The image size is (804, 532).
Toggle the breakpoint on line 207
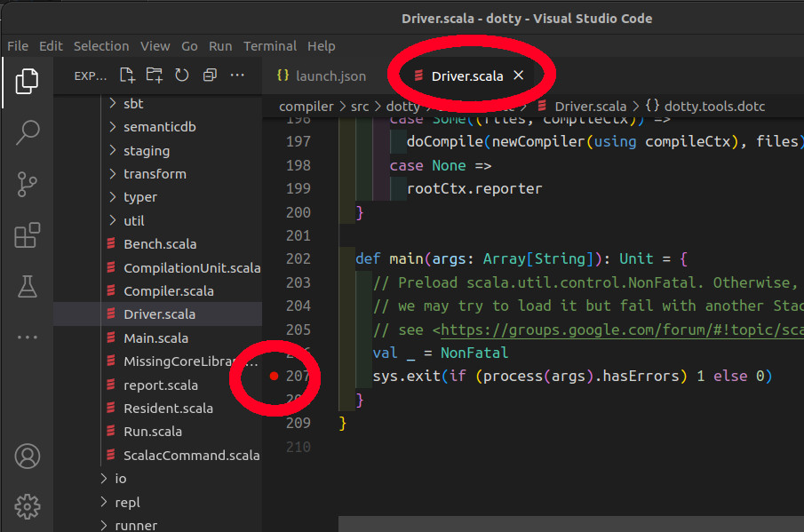(276, 376)
